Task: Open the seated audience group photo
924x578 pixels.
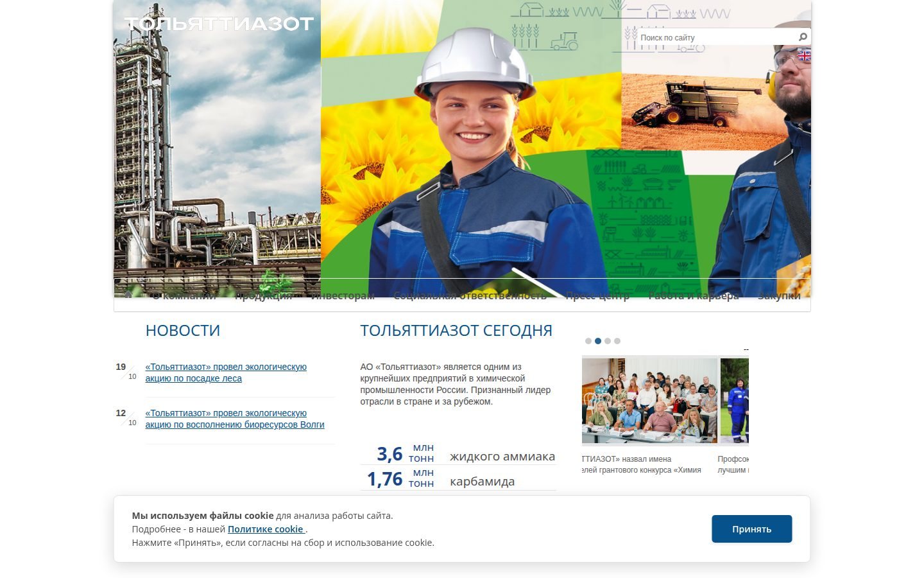Action: [x=649, y=401]
